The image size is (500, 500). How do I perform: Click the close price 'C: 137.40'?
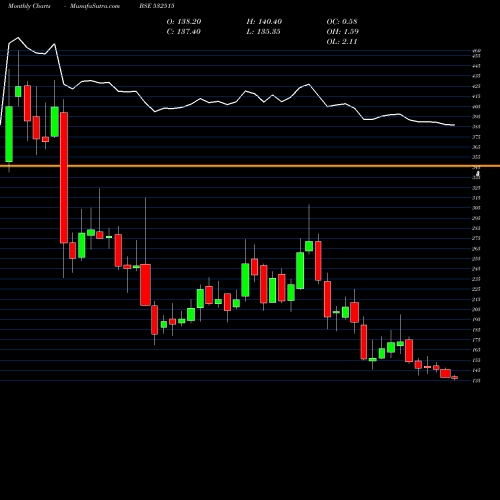coord(184,32)
